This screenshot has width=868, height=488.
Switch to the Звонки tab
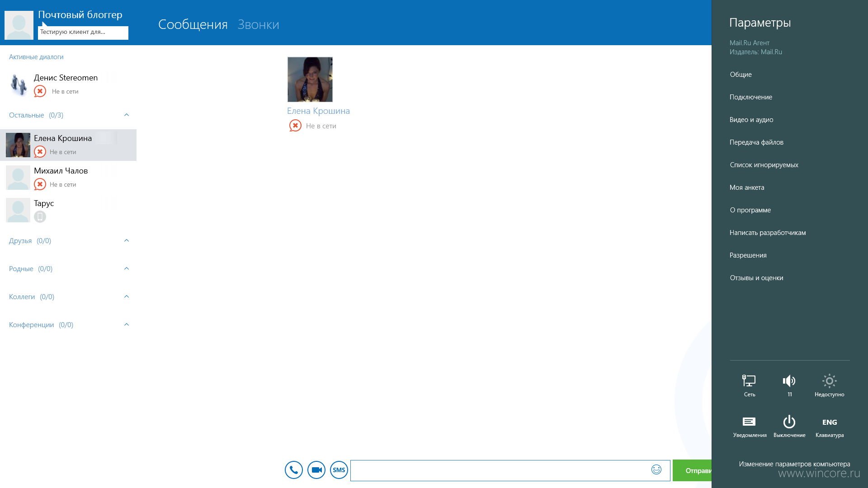pos(259,24)
